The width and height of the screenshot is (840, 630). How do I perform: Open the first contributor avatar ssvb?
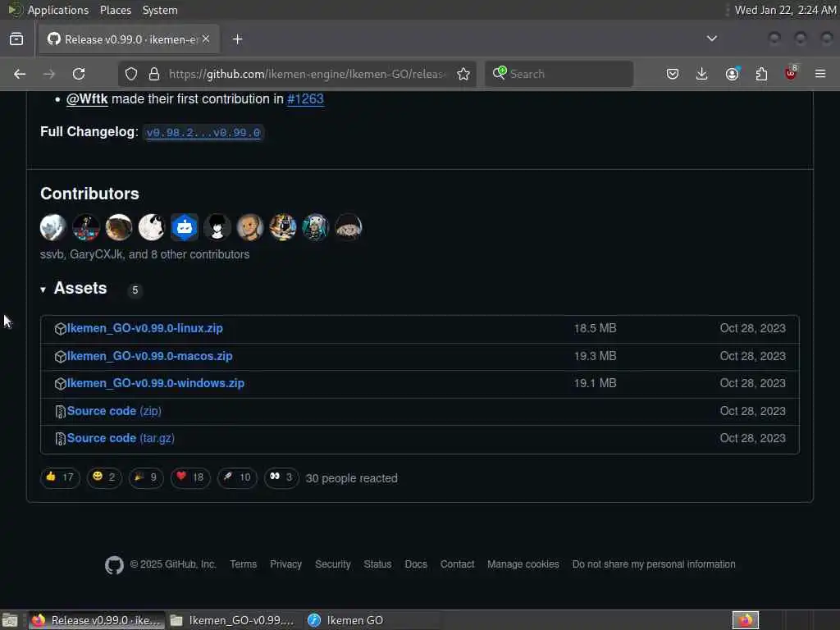click(53, 227)
